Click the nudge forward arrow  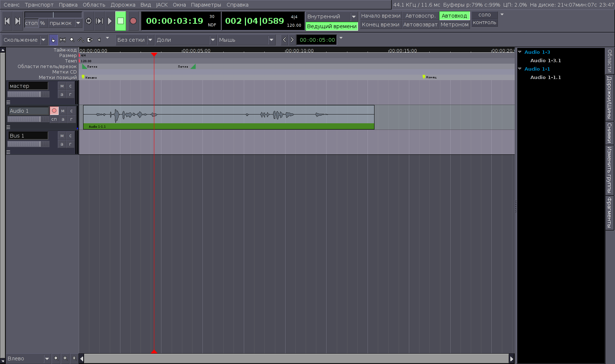(x=292, y=40)
